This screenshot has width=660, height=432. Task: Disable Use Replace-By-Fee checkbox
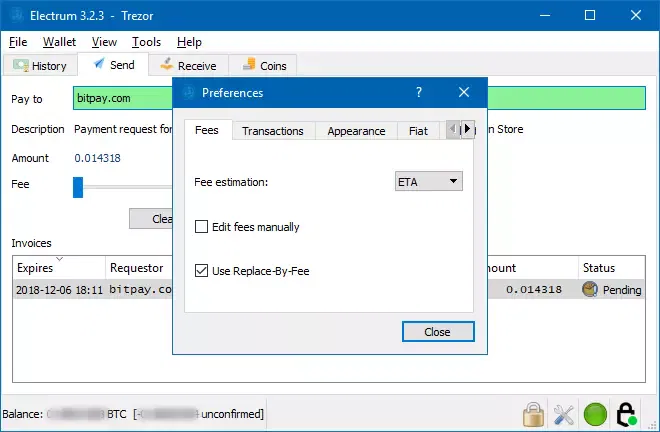click(202, 271)
